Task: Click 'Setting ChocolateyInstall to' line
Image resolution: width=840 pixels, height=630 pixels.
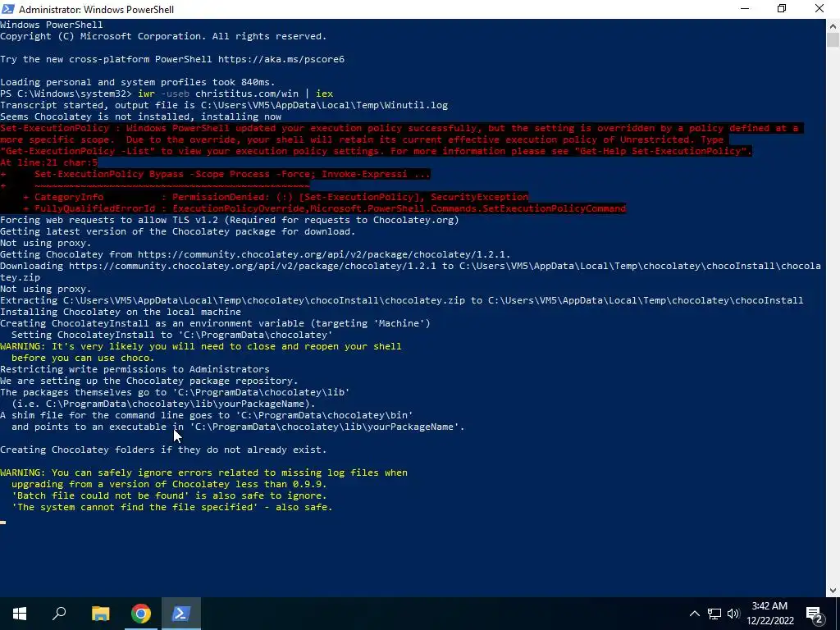Action: 172,335
